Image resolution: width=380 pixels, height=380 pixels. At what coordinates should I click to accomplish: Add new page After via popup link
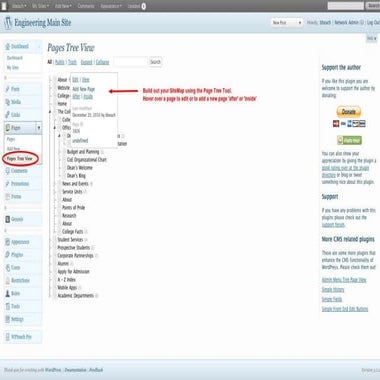[x=76, y=96]
